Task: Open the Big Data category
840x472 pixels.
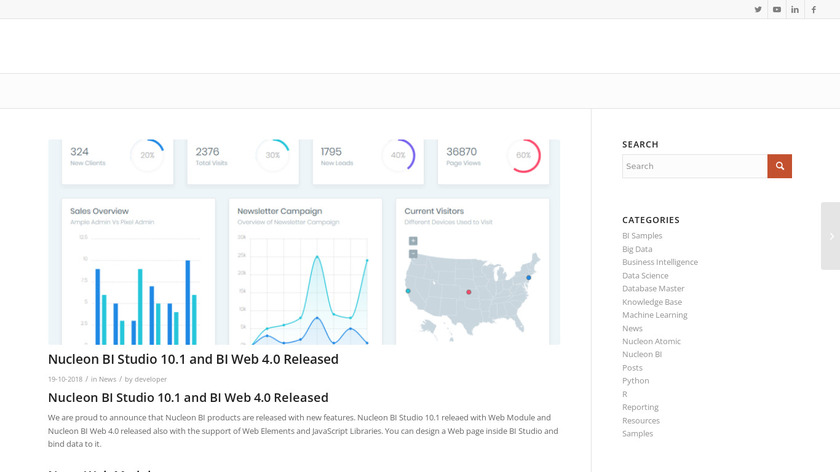Action: coord(637,249)
